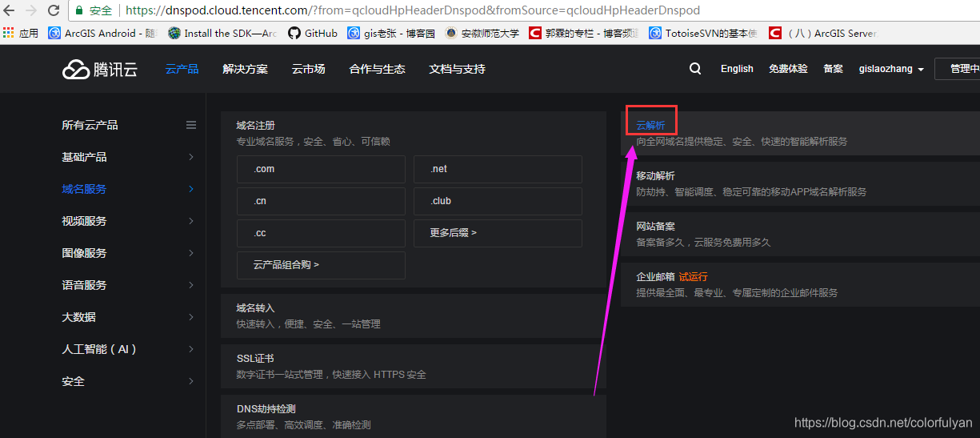Select 基础产品 sidebar label
Viewport: 980px width, 438px height.
(x=84, y=157)
